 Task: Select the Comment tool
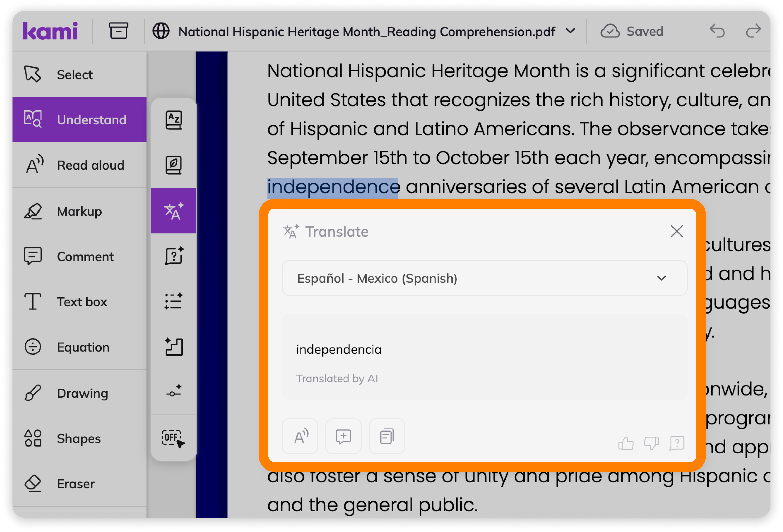pos(80,257)
